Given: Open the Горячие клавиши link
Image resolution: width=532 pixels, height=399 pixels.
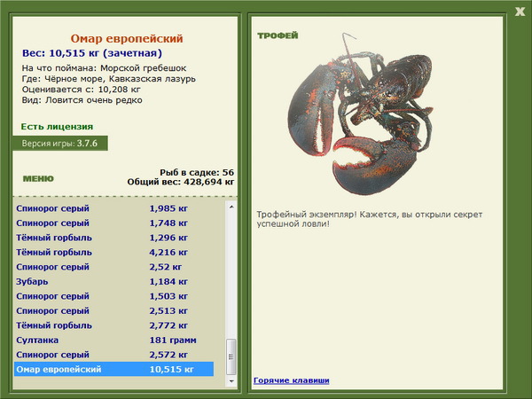Looking at the screenshot, I should click(x=292, y=380).
